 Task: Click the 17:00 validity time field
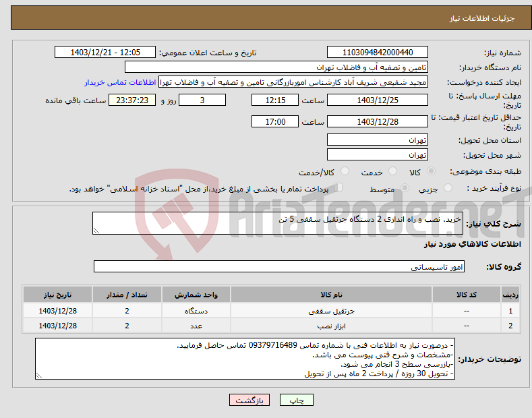(275, 121)
